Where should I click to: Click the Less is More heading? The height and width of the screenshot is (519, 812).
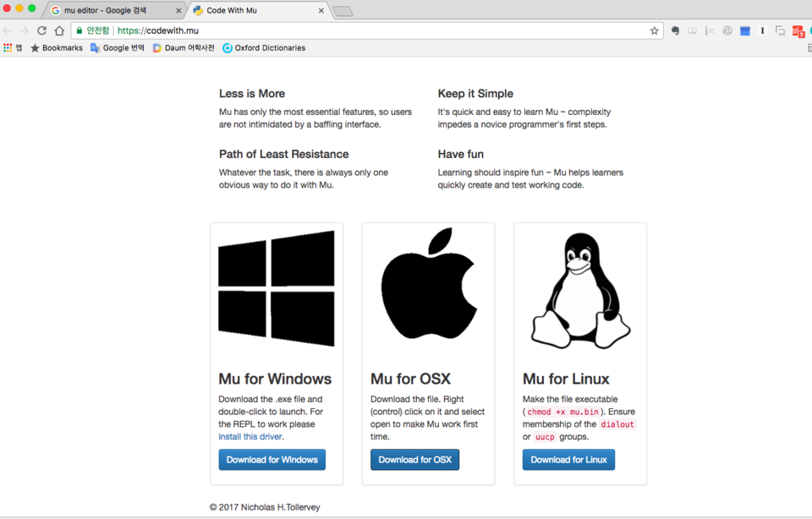click(252, 94)
